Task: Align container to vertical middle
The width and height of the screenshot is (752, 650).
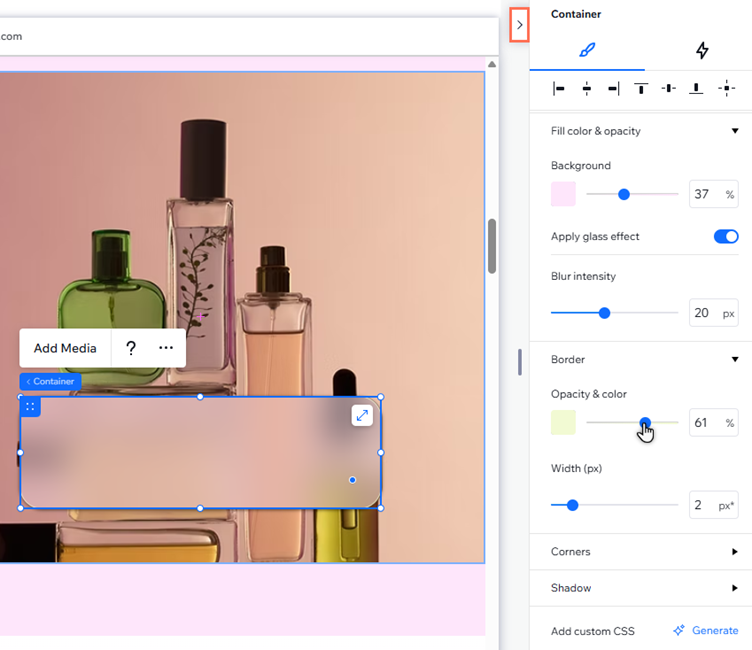Action: tap(669, 88)
